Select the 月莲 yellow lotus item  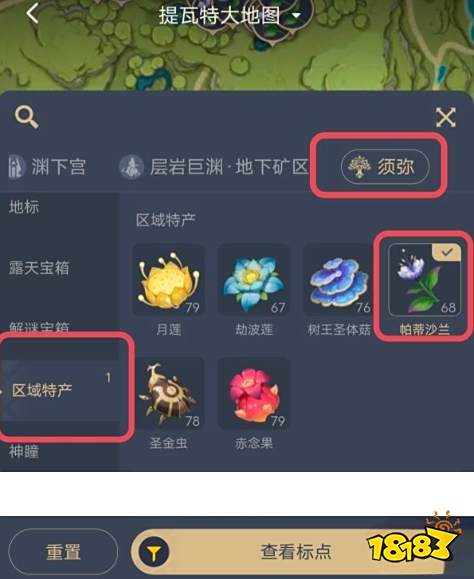(168, 289)
